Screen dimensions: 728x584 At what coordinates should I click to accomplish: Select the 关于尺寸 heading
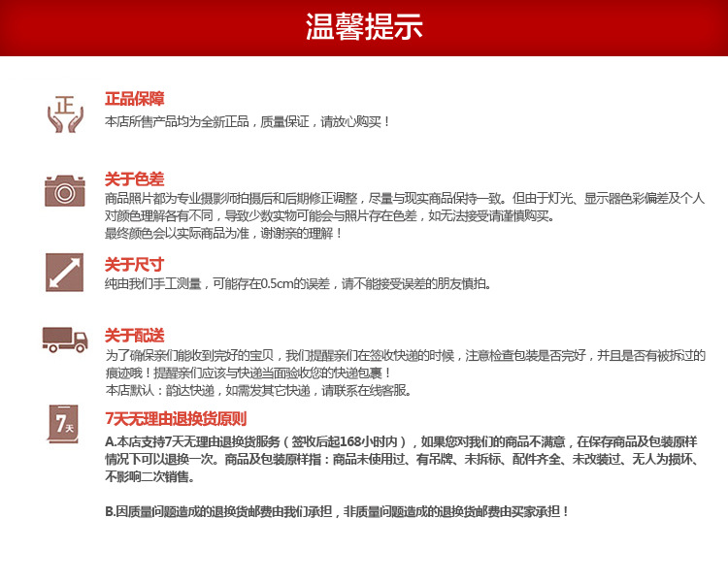coord(134,265)
